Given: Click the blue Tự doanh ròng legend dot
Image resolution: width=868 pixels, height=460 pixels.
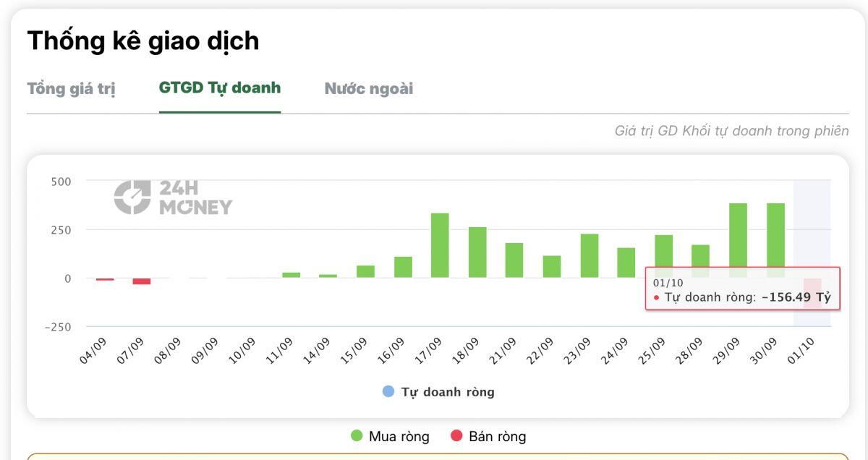Looking at the screenshot, I should (388, 392).
